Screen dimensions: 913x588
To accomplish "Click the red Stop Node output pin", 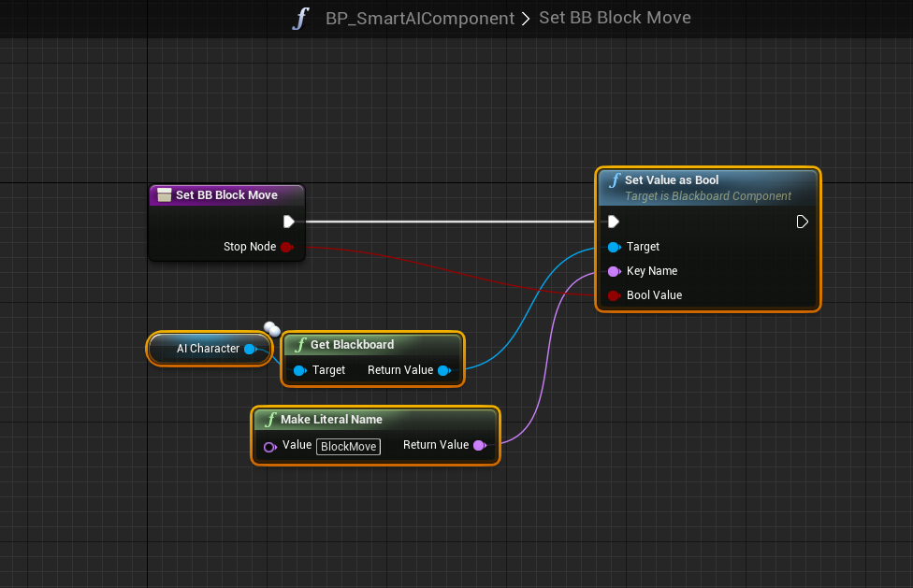I will 287,247.
